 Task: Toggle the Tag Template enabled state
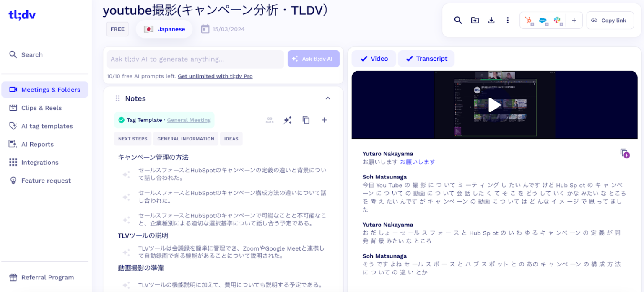tap(121, 120)
